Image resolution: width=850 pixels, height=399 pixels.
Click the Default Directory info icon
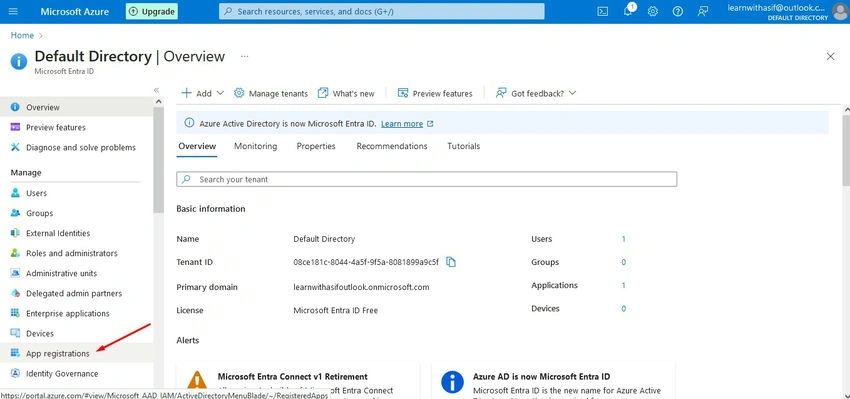pyautogui.click(x=18, y=62)
